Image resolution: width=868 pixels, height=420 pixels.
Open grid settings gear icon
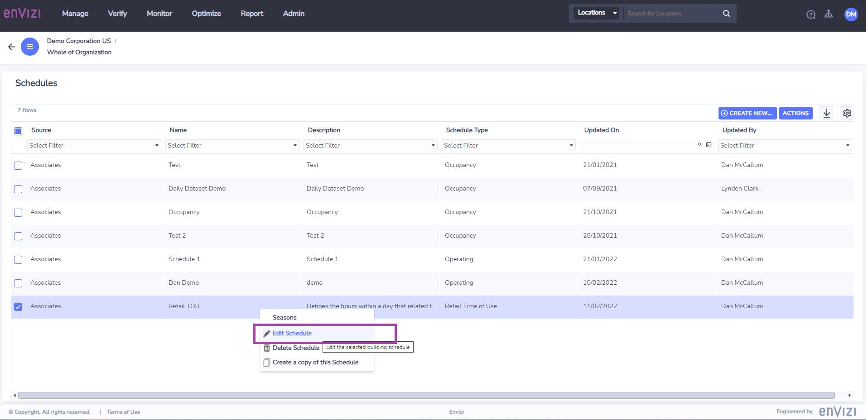pos(847,113)
